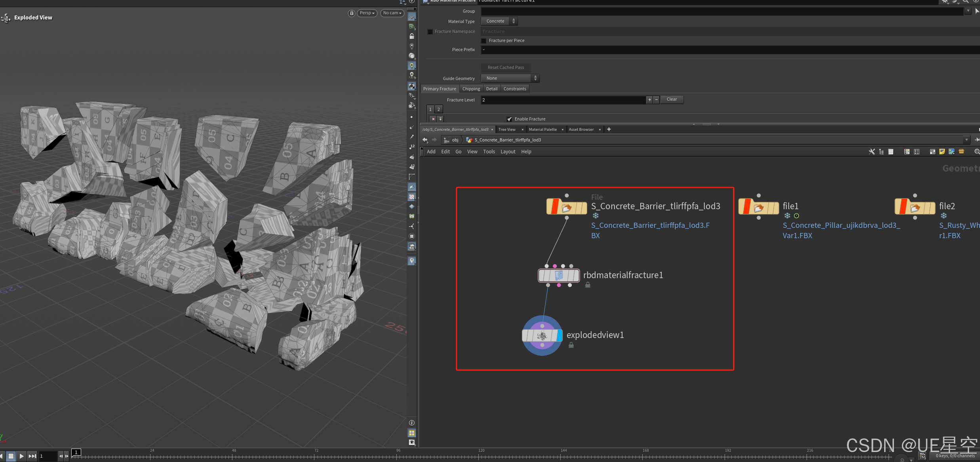Screen dimensions: 980x462
Task: Open the Material Type Concrete dropdown
Action: [x=499, y=21]
